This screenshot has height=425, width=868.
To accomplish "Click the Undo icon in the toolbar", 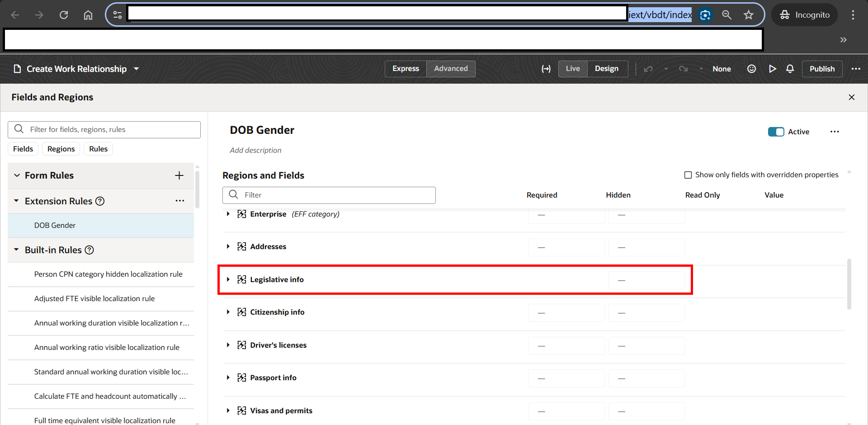I will (x=648, y=69).
